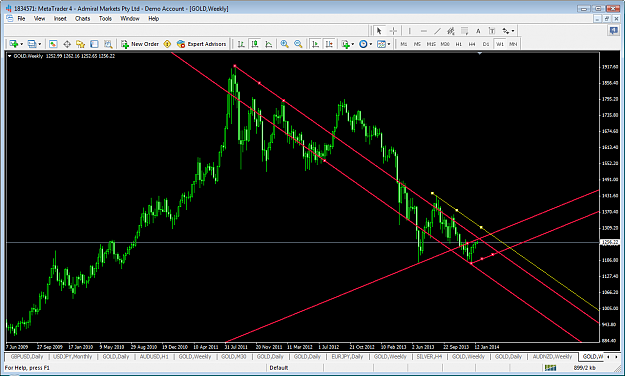Image resolution: width=625 pixels, height=376 pixels.
Task: Switch timeframe to D1
Action: pyautogui.click(x=485, y=44)
